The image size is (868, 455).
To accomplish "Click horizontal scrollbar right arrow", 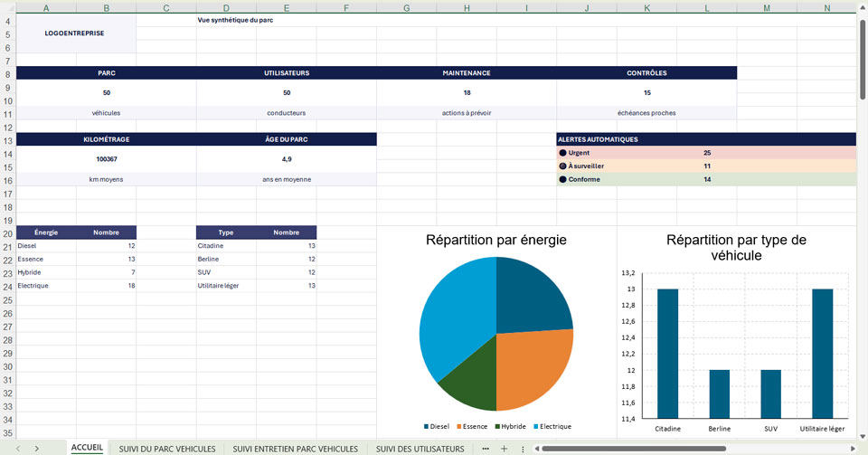I will (x=853, y=449).
